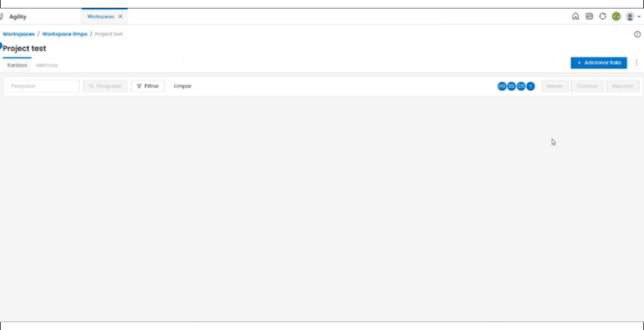The width and height of the screenshot is (644, 330).
Task: Add a member with the plus circle
Action: point(531,86)
